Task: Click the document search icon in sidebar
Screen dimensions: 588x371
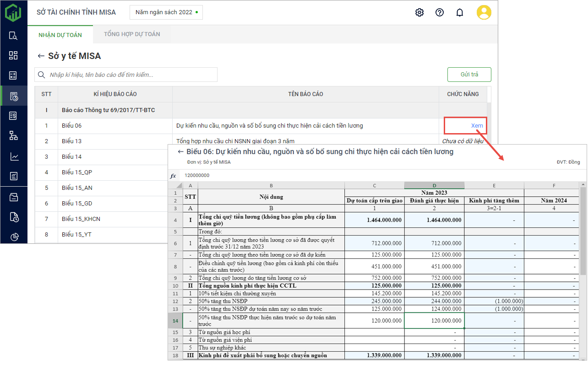Action: [13, 36]
